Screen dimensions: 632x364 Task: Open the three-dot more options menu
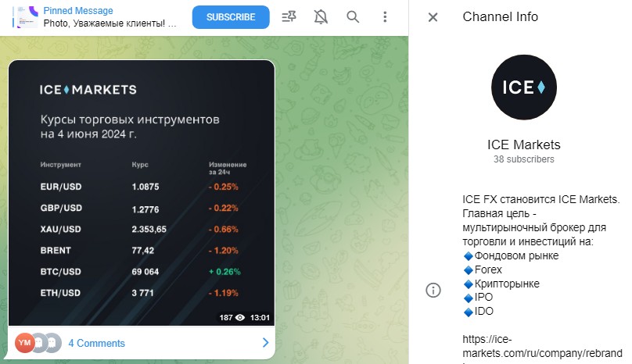tap(385, 17)
